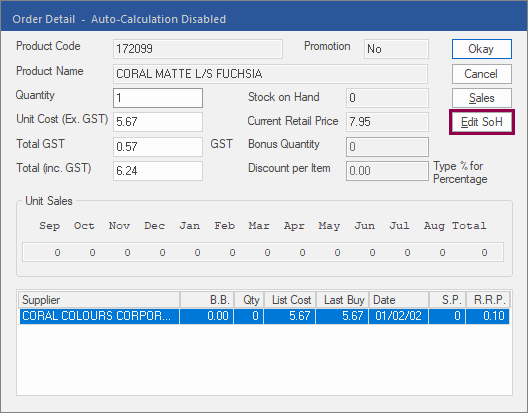Click the Product Code field
528x413 pixels.
(x=198, y=49)
